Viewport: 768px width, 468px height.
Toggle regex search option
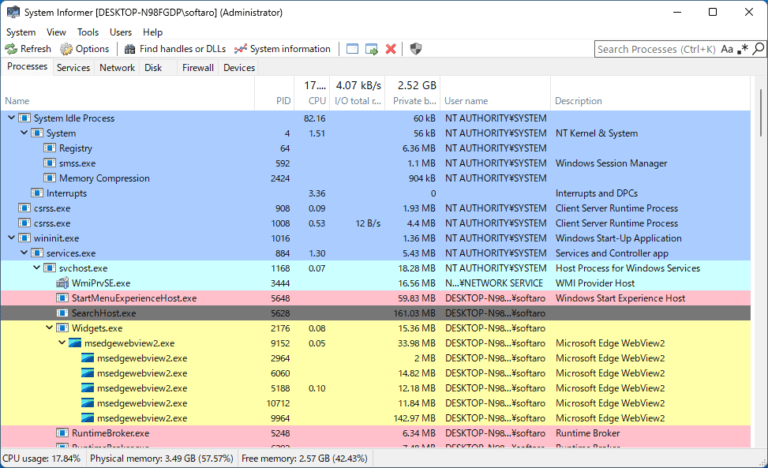pyautogui.click(x=743, y=49)
